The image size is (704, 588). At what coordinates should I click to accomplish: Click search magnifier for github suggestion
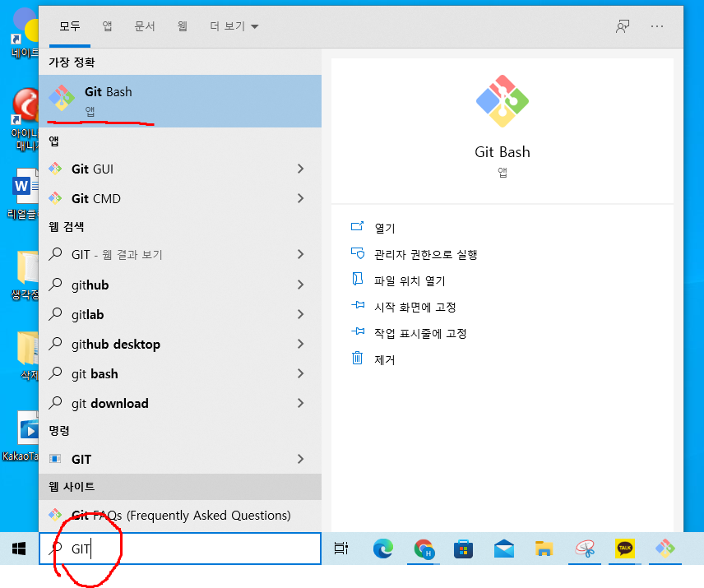click(55, 285)
